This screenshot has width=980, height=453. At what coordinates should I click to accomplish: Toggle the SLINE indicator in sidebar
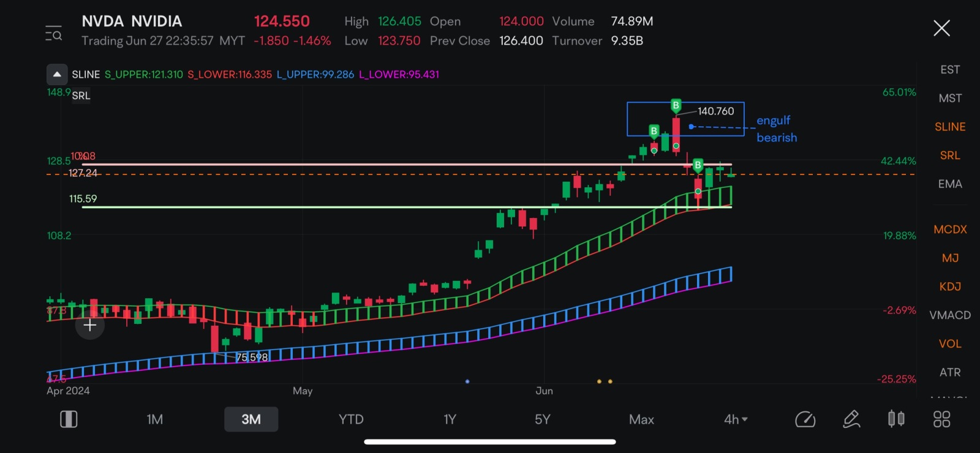tap(950, 127)
